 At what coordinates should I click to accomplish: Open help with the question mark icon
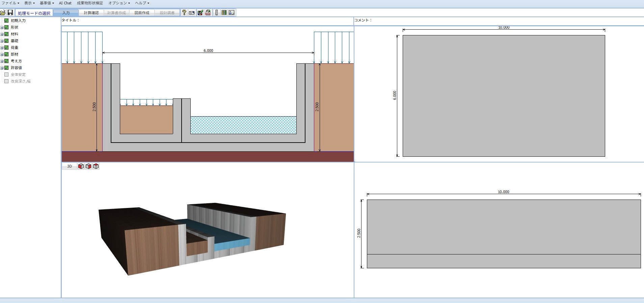pos(184,13)
